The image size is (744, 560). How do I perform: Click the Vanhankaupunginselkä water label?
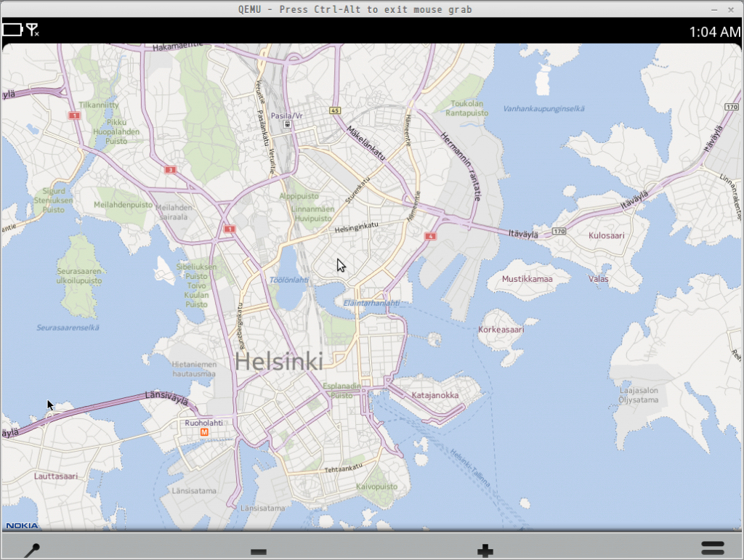[543, 108]
